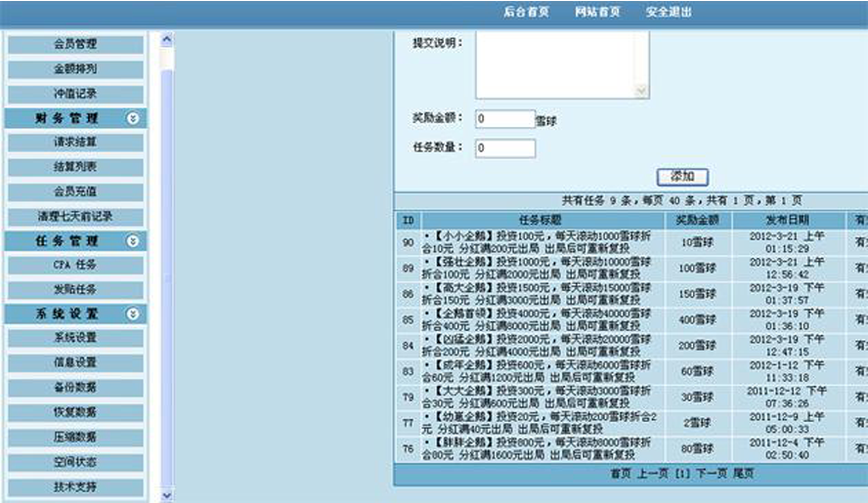Click the task count summary text 共有任务 9 条
This screenshot has height=503, width=868.
coord(596,200)
